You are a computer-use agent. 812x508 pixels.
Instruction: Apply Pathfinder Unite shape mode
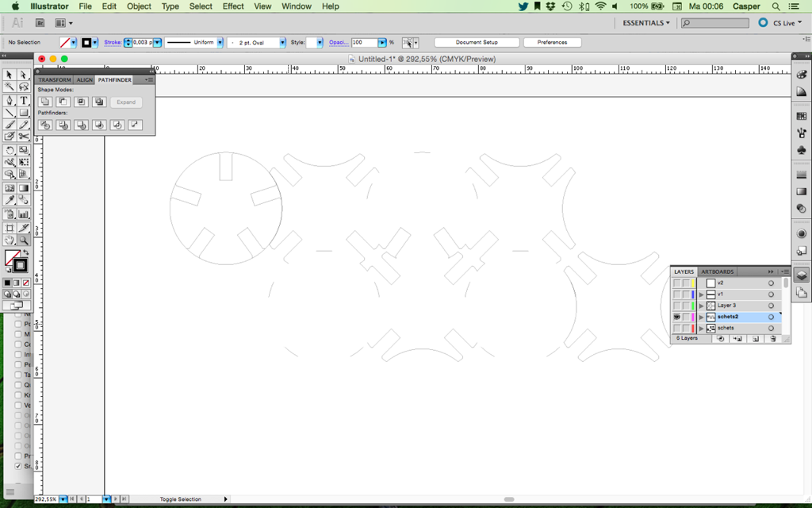click(x=45, y=102)
